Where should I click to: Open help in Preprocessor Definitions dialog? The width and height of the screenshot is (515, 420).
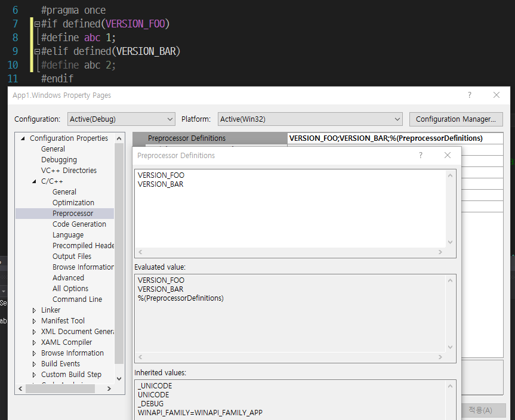[420, 155]
